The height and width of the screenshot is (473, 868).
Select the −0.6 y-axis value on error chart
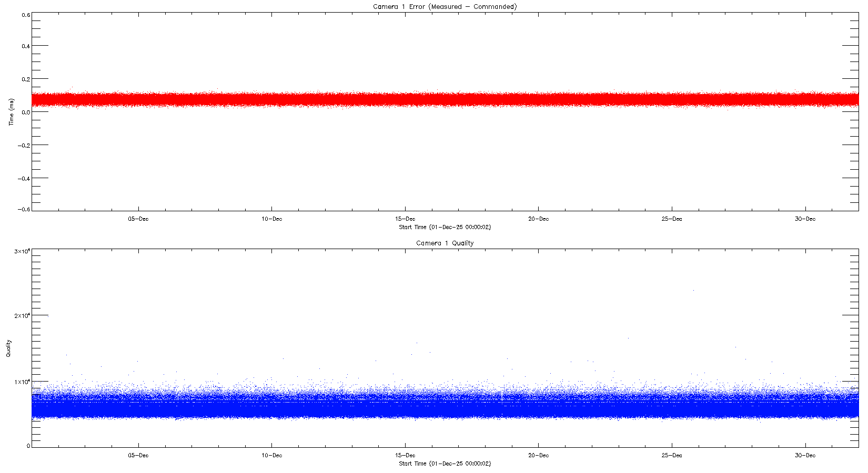click(24, 210)
